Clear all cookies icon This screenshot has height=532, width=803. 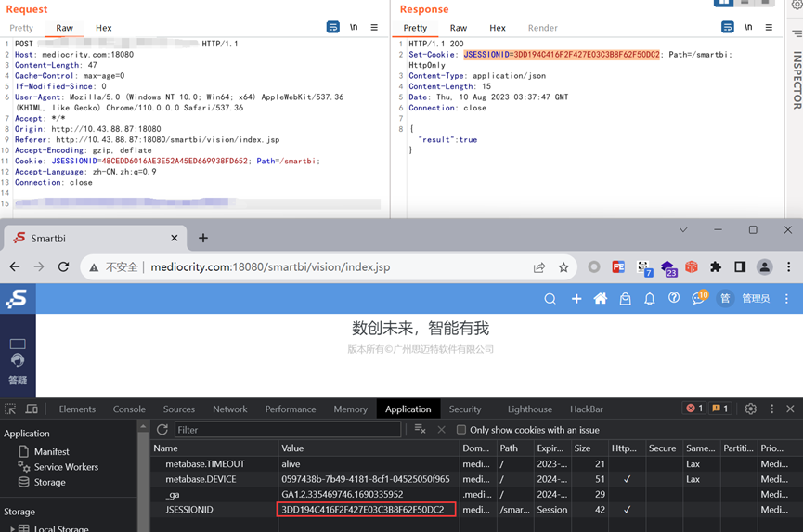click(420, 429)
